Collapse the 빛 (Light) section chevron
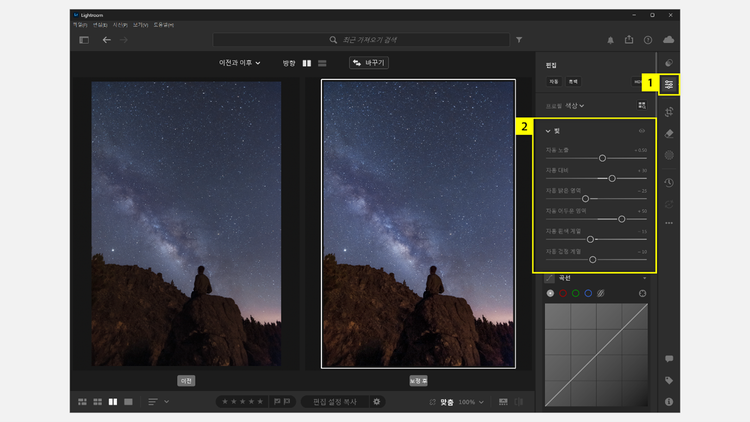 click(547, 131)
